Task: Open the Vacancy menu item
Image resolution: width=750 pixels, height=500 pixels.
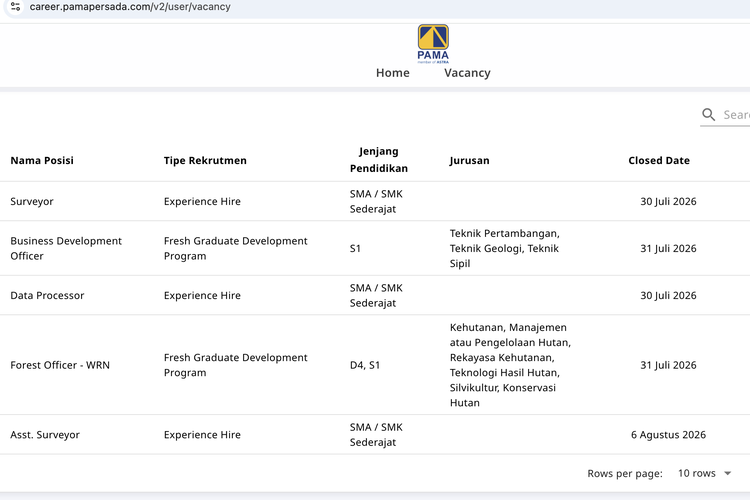Action: tap(467, 73)
